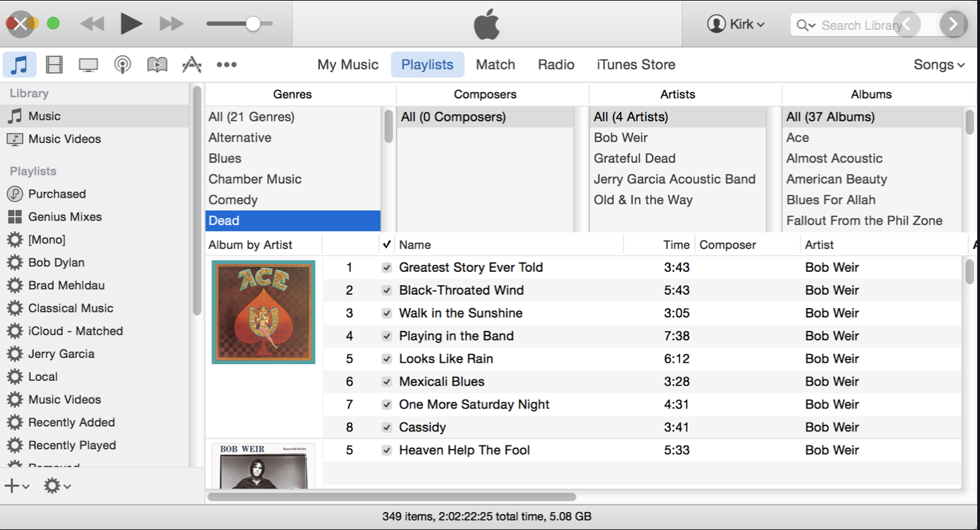Uncheck Walk in the Sunshine

coord(387,313)
